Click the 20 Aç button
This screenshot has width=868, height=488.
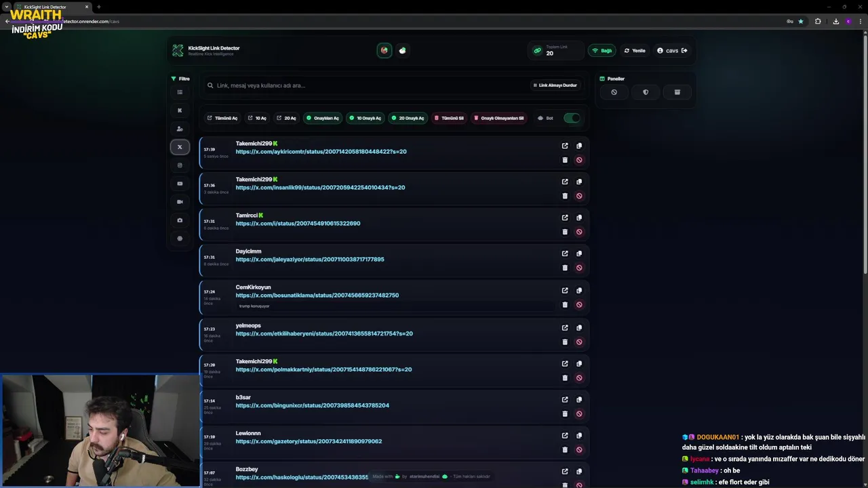[286, 118]
